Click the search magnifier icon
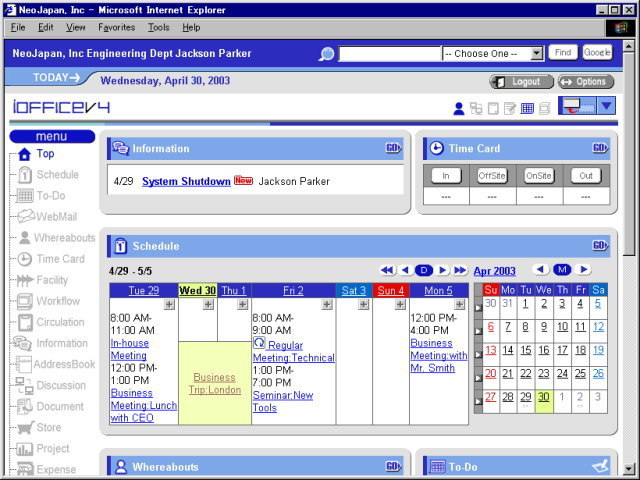Screen dimensions: 640x480 (326, 54)
